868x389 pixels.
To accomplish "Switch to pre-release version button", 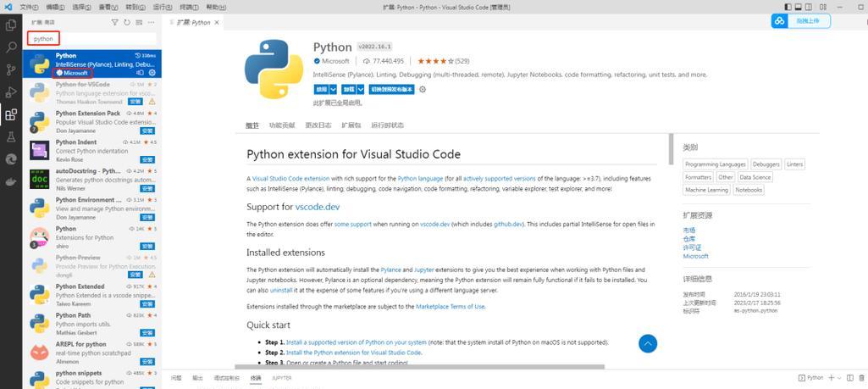I will [x=391, y=89].
